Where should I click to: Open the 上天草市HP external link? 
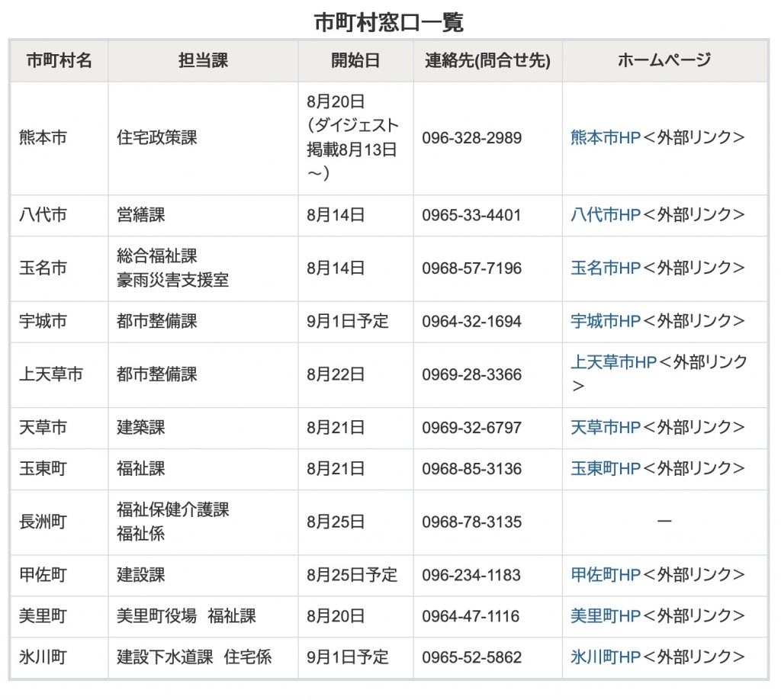614,362
